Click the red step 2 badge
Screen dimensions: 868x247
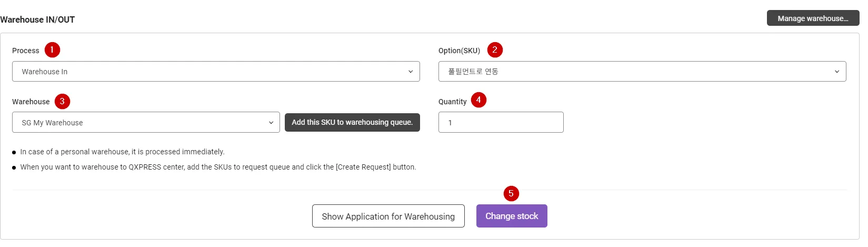point(495,50)
